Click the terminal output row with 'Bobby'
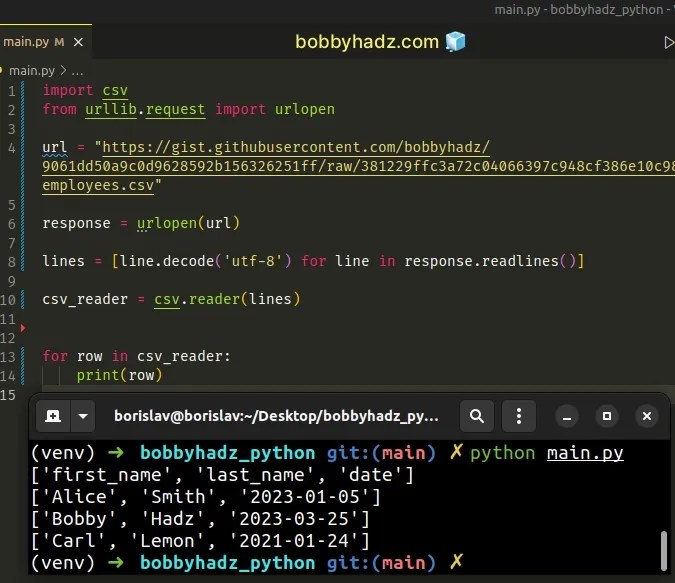675x583 pixels. [200, 519]
